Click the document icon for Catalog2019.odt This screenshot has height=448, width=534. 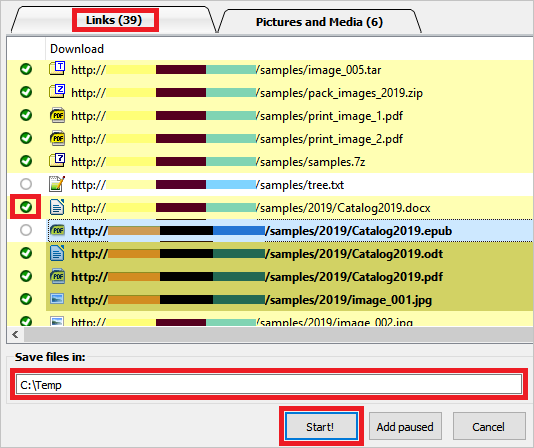[x=57, y=253]
